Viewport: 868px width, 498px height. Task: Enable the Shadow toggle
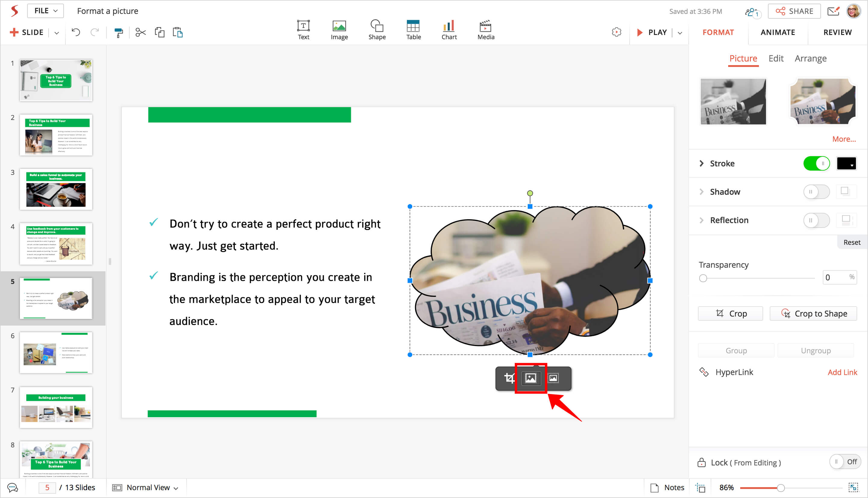(816, 192)
